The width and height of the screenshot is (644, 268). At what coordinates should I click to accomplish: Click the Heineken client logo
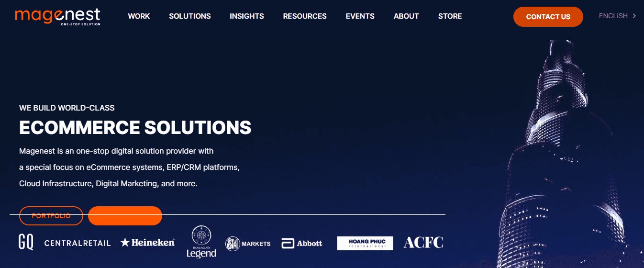(147, 243)
